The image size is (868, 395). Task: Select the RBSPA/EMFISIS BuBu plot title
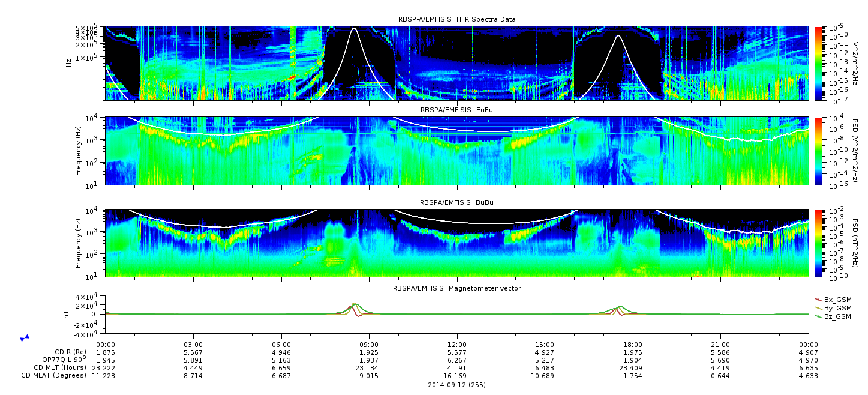coord(457,202)
